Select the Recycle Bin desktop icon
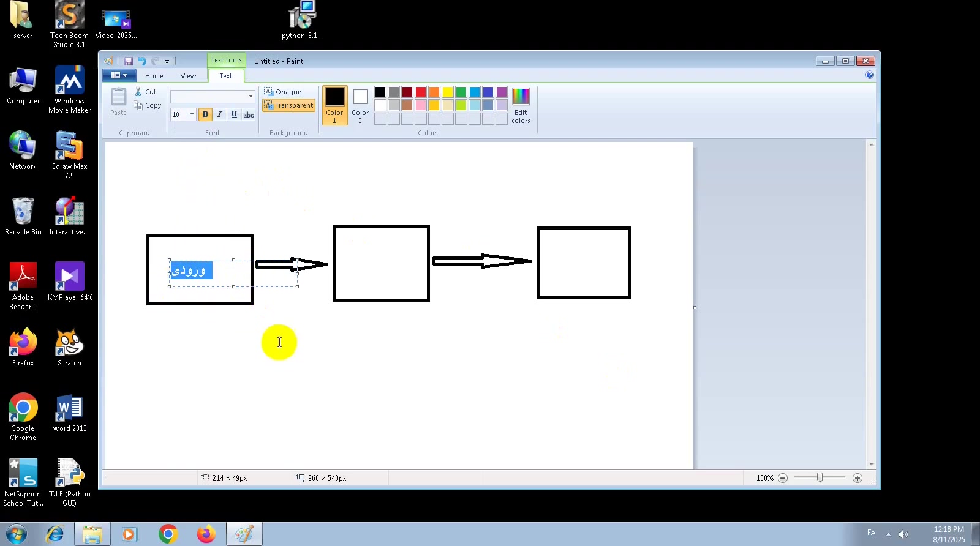The height and width of the screenshot is (546, 980). 23,217
